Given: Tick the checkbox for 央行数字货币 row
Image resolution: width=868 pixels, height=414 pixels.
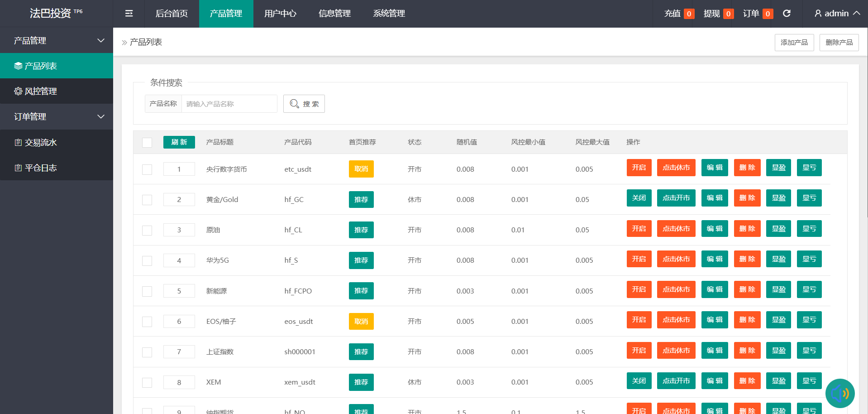Looking at the screenshot, I should point(147,169).
